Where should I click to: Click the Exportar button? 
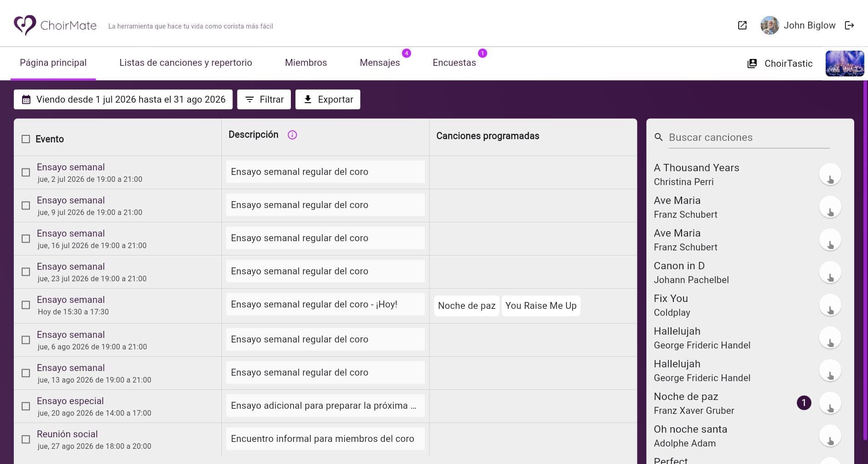(x=328, y=99)
